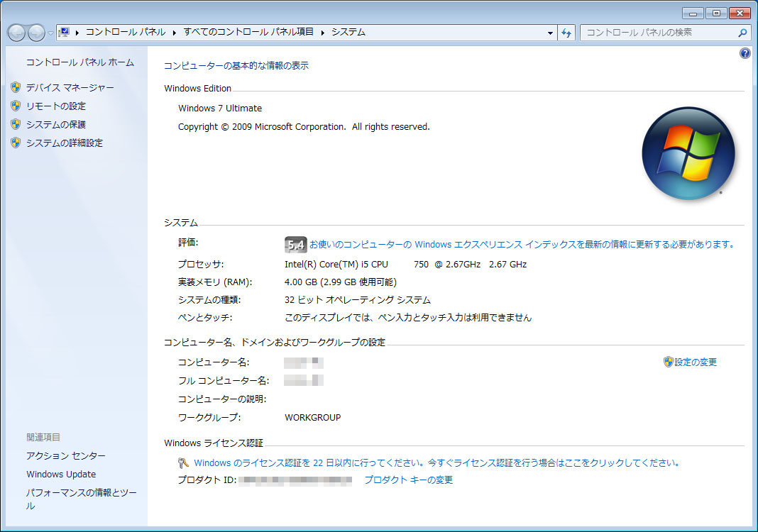Viewport: 758px width, 532px height.
Task: Select the コントロール パネル breadcrumb
Action: tap(125, 33)
